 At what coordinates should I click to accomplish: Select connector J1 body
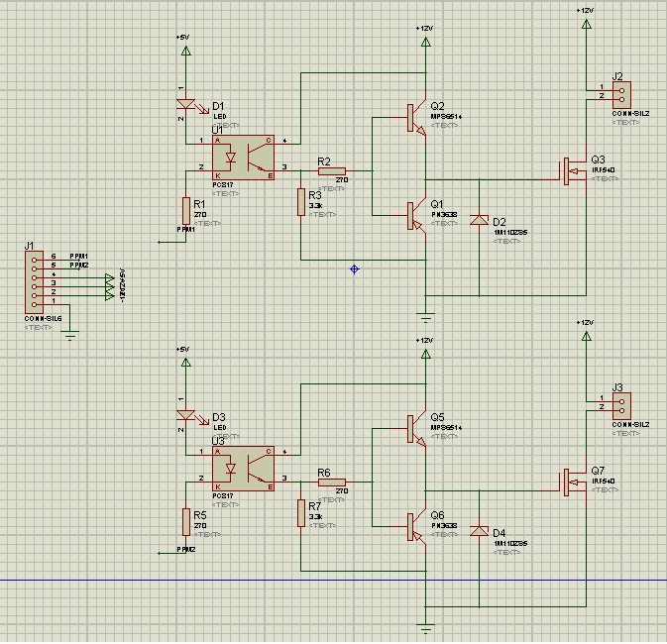[x=34, y=282]
